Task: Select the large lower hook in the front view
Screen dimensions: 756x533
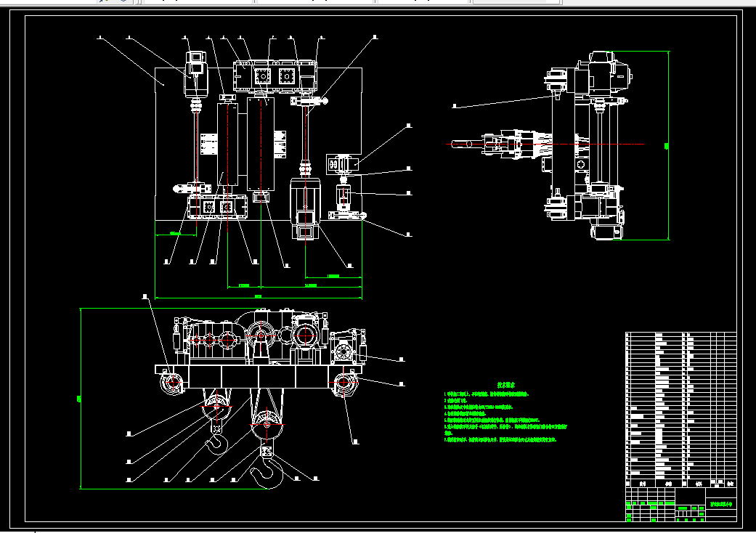Action: (x=267, y=473)
